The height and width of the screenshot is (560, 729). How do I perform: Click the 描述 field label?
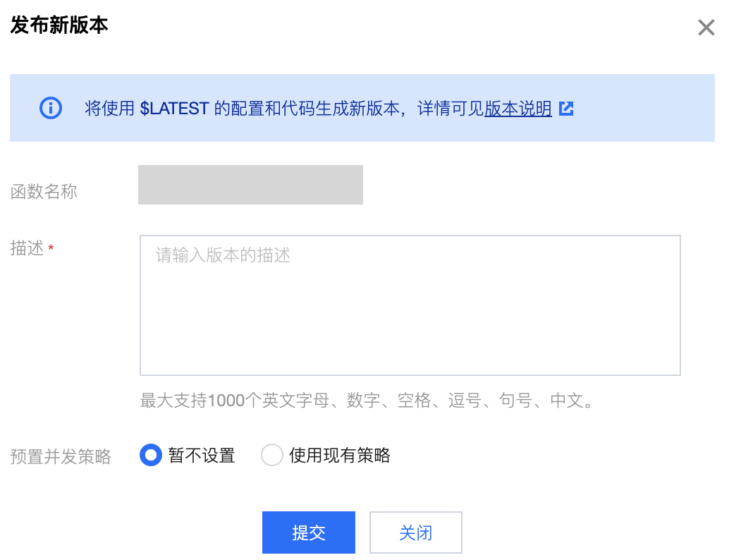pos(27,248)
